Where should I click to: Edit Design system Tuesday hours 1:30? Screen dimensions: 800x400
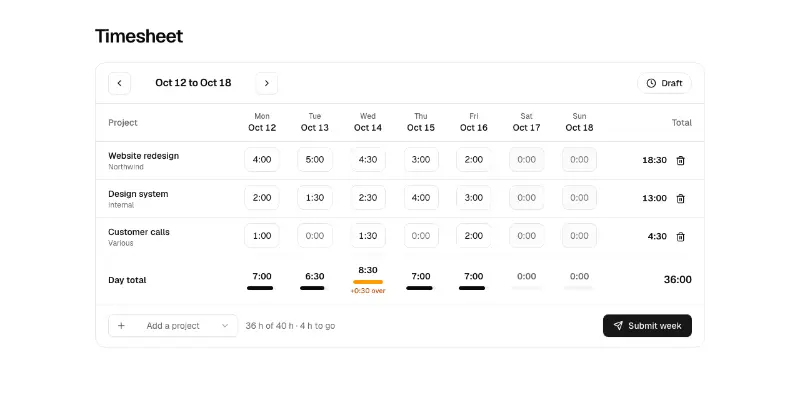(315, 197)
